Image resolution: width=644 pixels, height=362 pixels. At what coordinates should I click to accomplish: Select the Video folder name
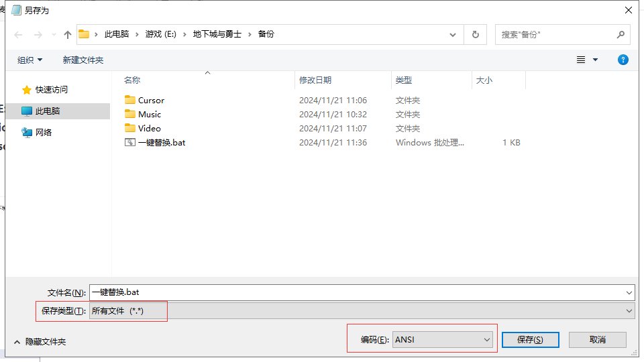[x=150, y=129]
